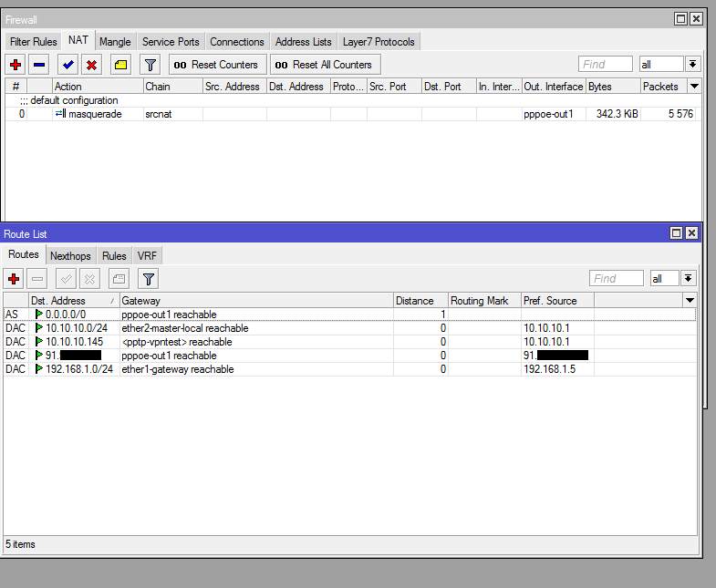Screen dimensions: 716x588
Task: Open the VRF tab
Action: tap(147, 255)
